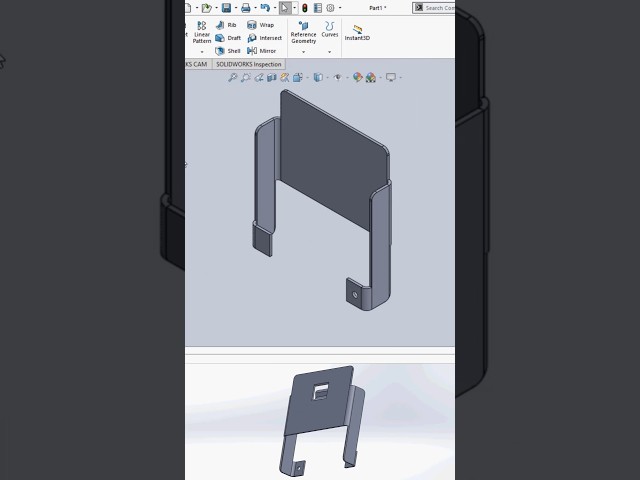Expand the Open dropdown arrow
The height and width of the screenshot is (480, 640).
216,8
